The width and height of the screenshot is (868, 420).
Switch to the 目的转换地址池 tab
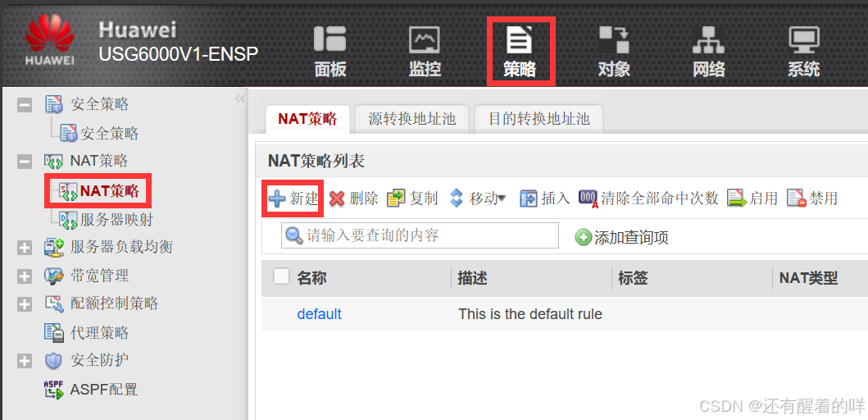539,119
